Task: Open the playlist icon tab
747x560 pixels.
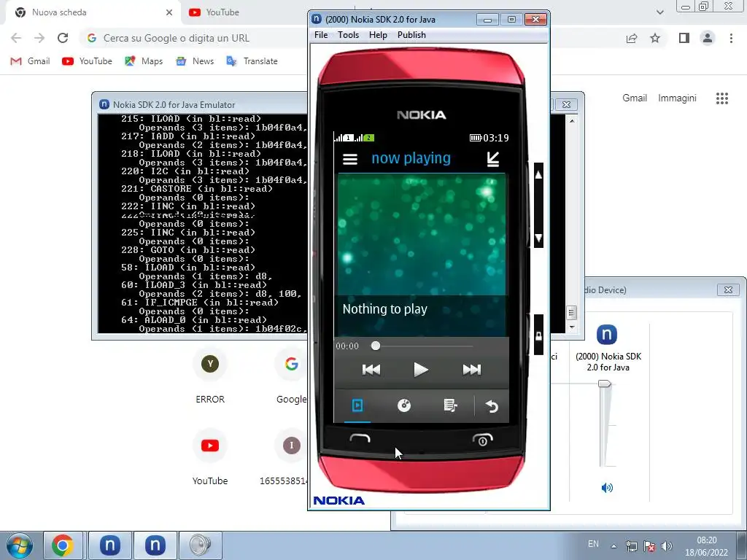Action: (x=450, y=405)
